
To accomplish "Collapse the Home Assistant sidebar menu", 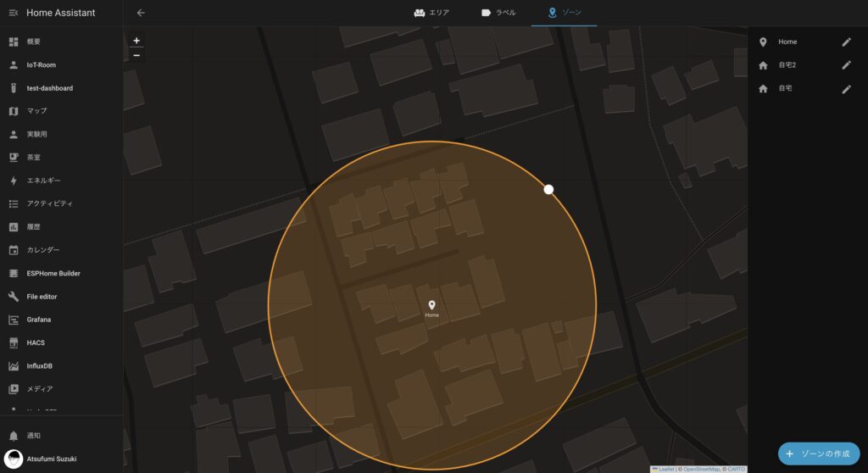I will click(13, 13).
